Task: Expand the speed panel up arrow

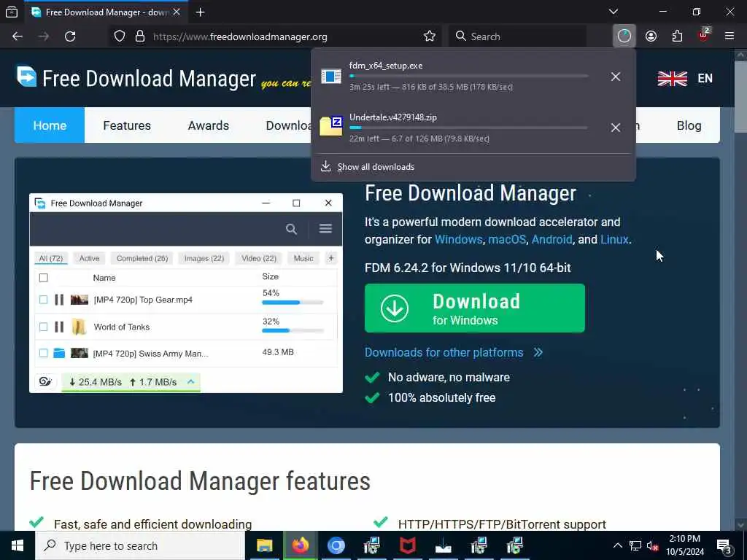Action: pyautogui.click(x=190, y=381)
